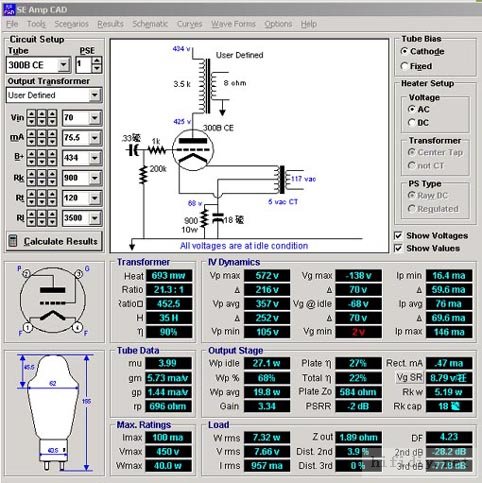The height and width of the screenshot is (483, 482).
Task: Select Fixed tube bias
Action: coord(416,66)
